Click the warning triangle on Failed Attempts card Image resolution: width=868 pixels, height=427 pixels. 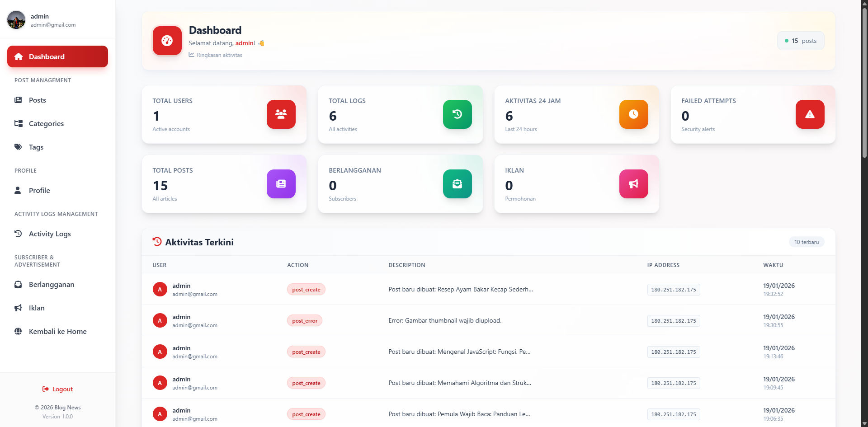[809, 114]
